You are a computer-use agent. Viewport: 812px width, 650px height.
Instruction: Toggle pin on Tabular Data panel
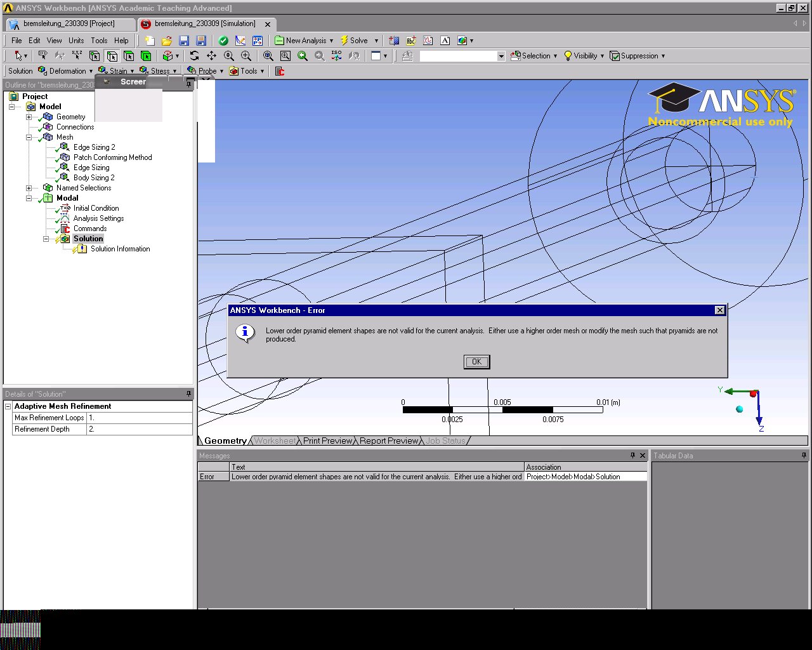pos(804,455)
